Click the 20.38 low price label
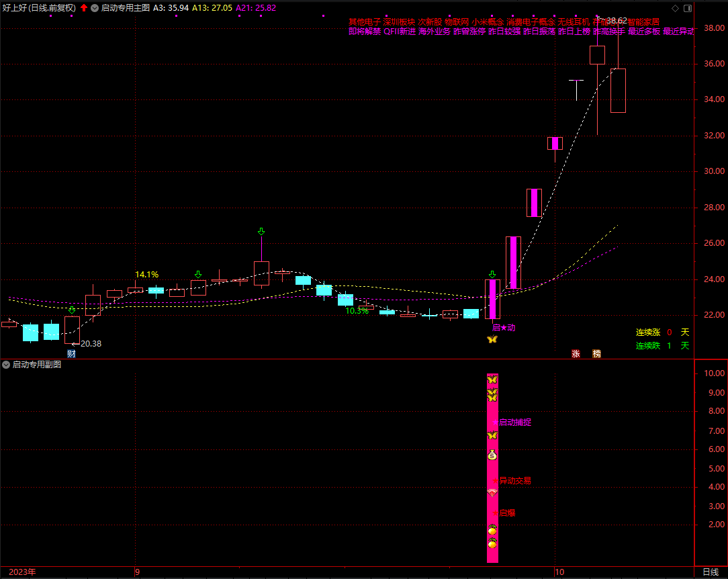 91,344
